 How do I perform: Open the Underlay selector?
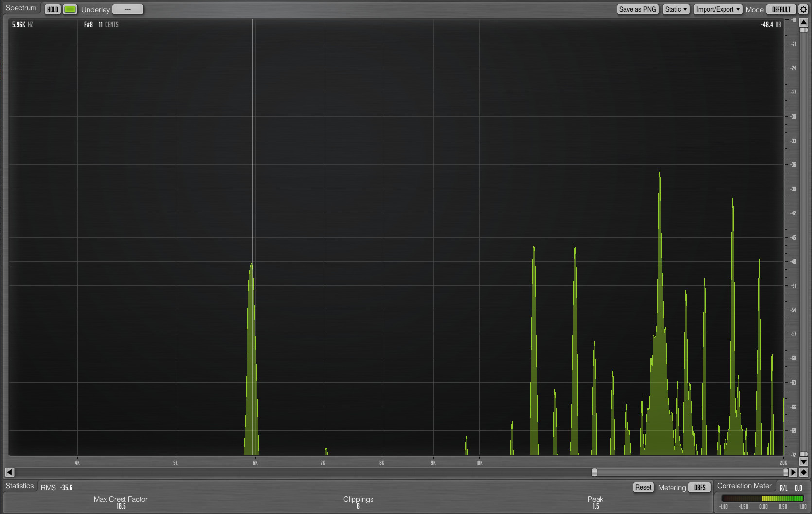click(x=127, y=9)
